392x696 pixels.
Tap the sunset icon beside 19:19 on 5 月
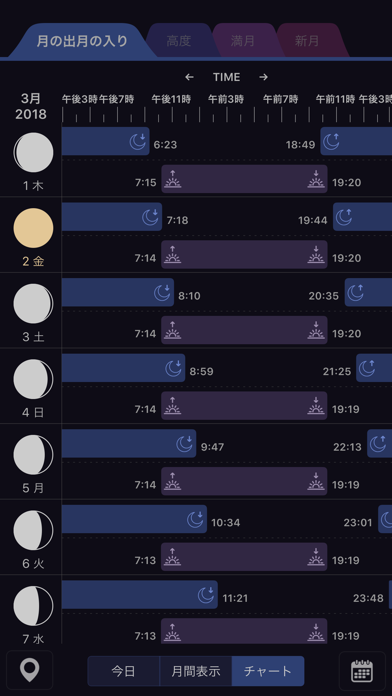(x=316, y=481)
